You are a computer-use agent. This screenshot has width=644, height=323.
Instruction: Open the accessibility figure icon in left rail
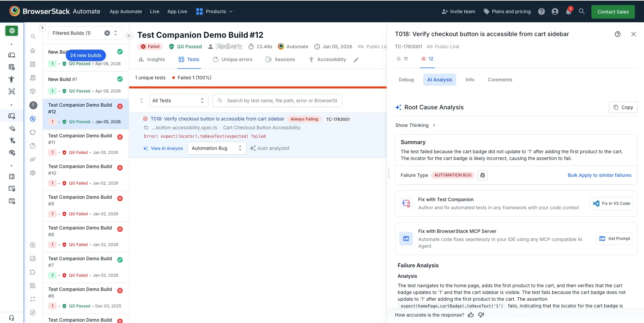(x=11, y=79)
